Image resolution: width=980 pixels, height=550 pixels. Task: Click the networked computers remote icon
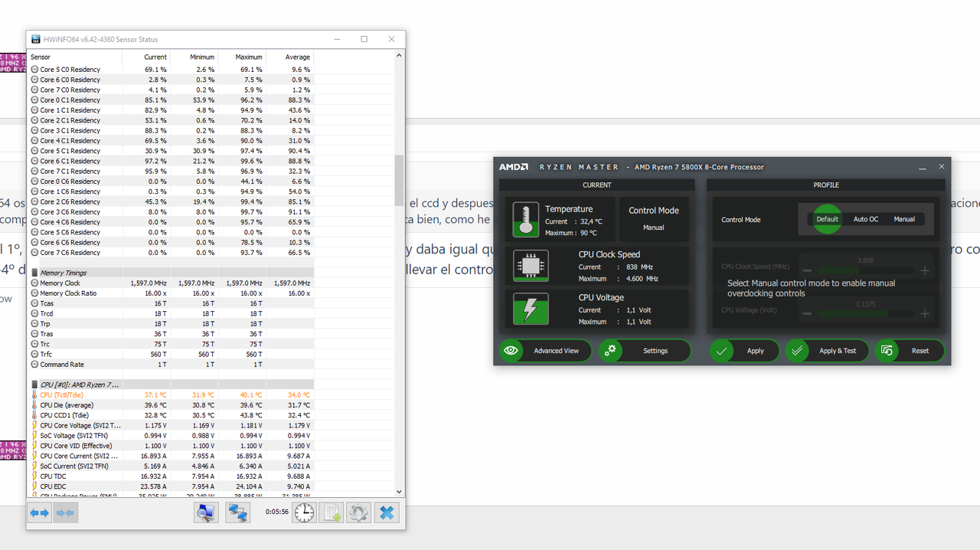[238, 512]
